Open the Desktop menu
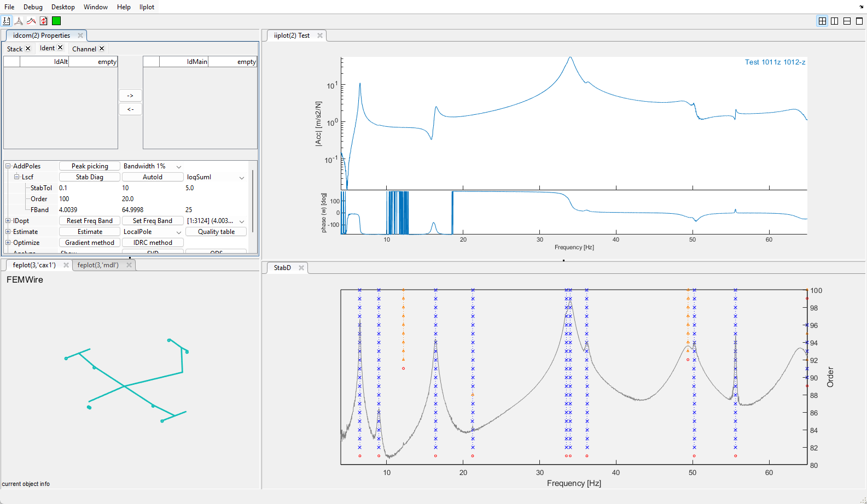The height and width of the screenshot is (504, 867). pyautogui.click(x=63, y=7)
